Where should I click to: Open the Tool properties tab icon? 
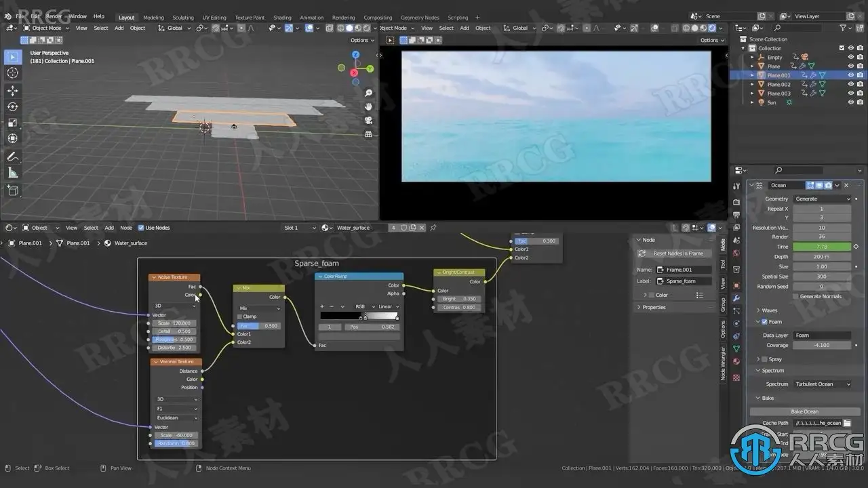click(736, 186)
